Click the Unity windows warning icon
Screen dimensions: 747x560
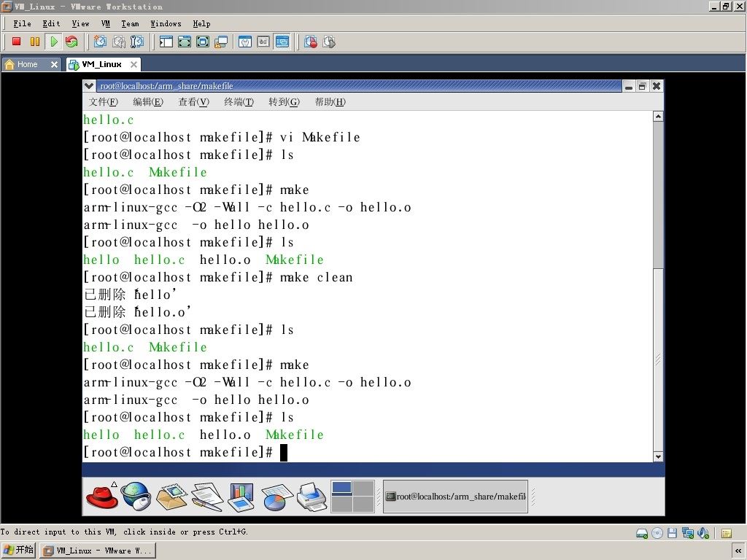(221, 42)
